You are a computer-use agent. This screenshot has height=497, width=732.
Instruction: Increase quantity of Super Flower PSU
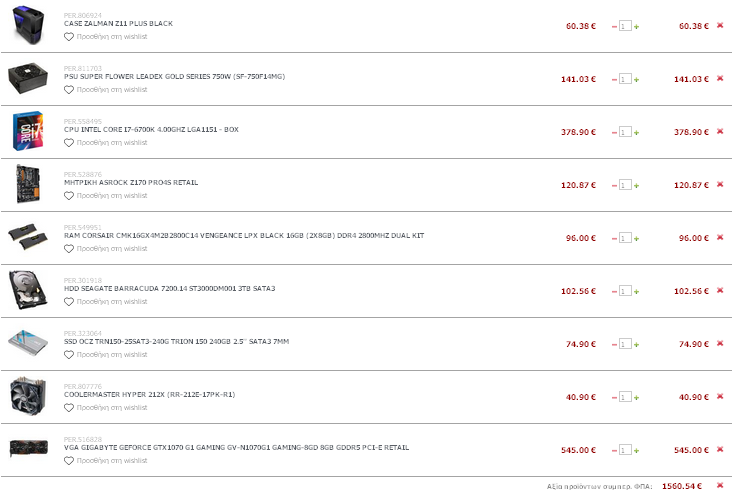pyautogui.click(x=636, y=79)
